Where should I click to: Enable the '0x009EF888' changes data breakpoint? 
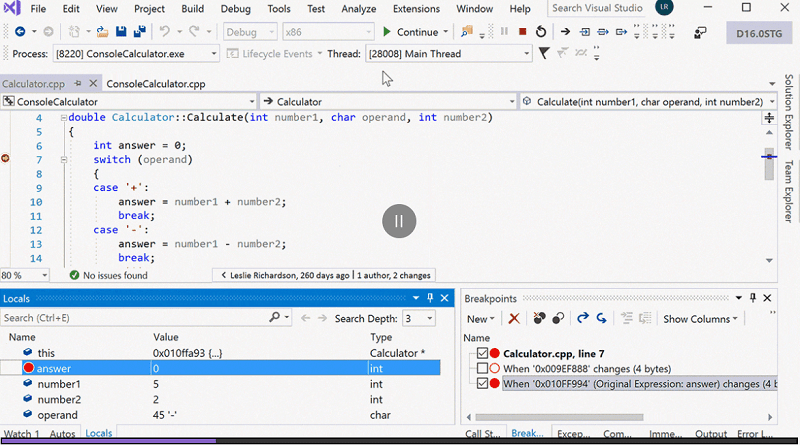(483, 368)
